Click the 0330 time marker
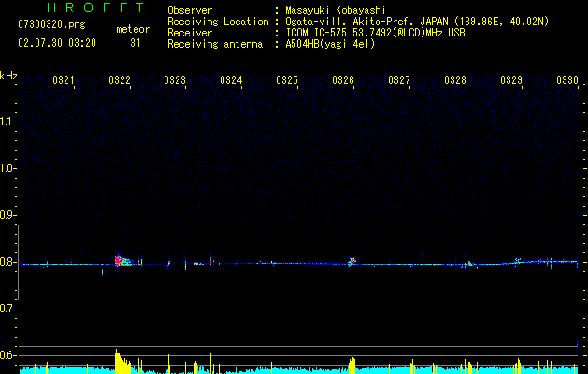 [567, 80]
